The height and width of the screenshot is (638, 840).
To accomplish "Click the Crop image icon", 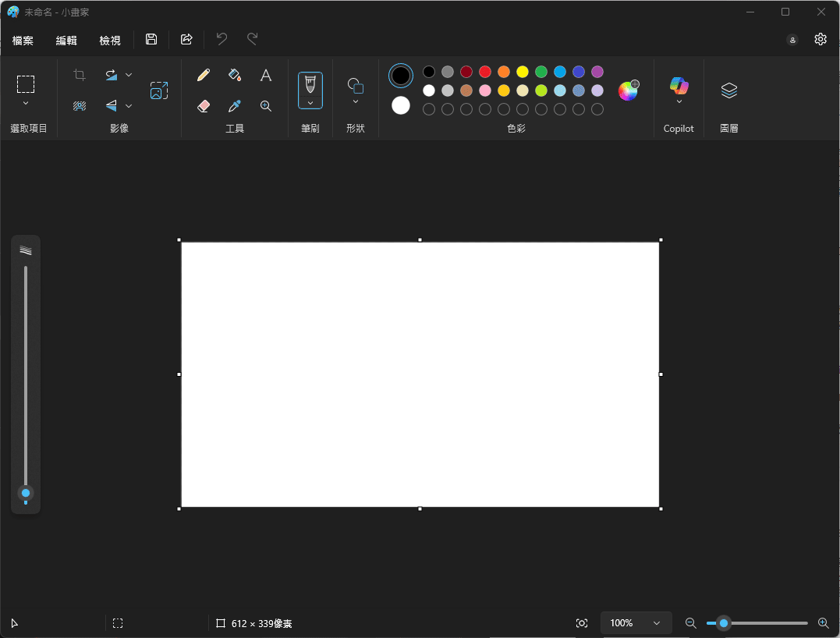I will pyautogui.click(x=80, y=75).
